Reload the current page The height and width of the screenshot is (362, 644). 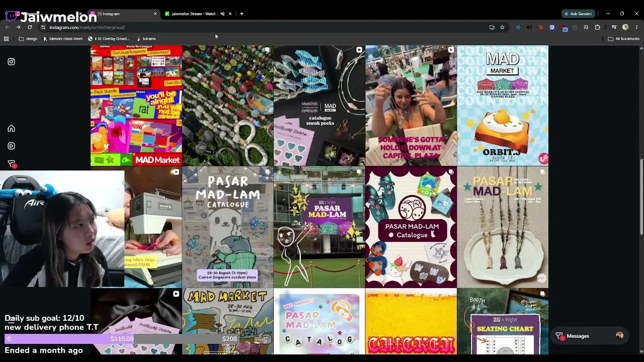pyautogui.click(x=30, y=27)
